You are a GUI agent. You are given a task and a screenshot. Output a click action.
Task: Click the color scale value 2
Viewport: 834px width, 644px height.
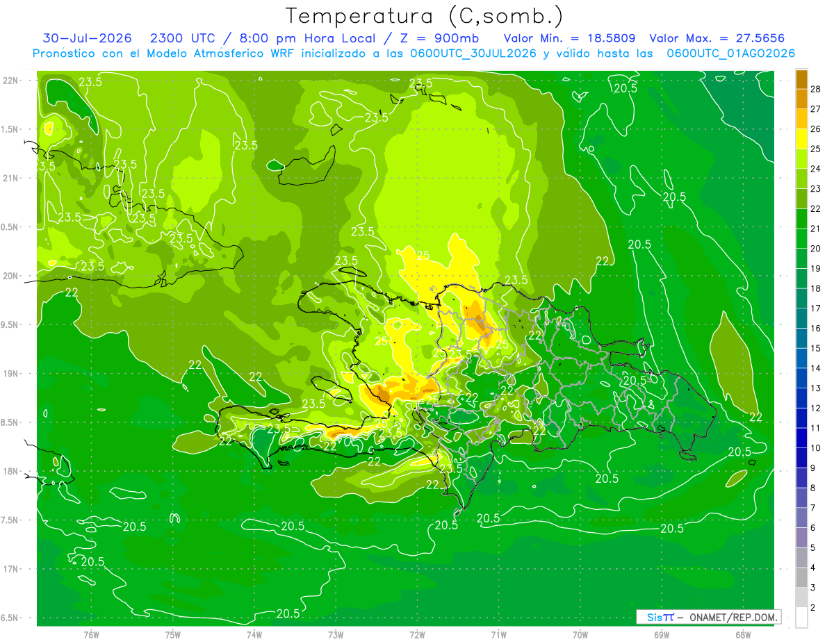coord(814,607)
